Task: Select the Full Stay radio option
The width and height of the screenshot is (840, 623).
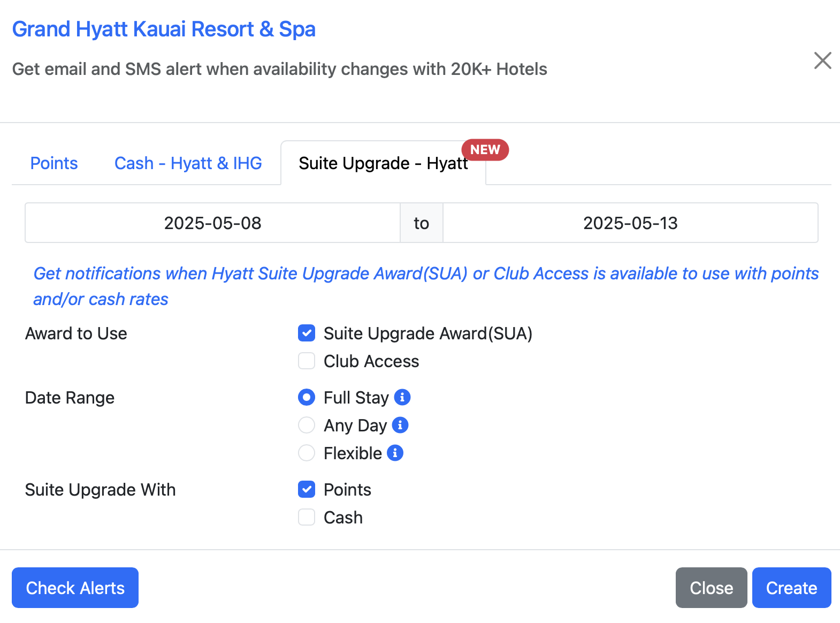Action: tap(307, 397)
